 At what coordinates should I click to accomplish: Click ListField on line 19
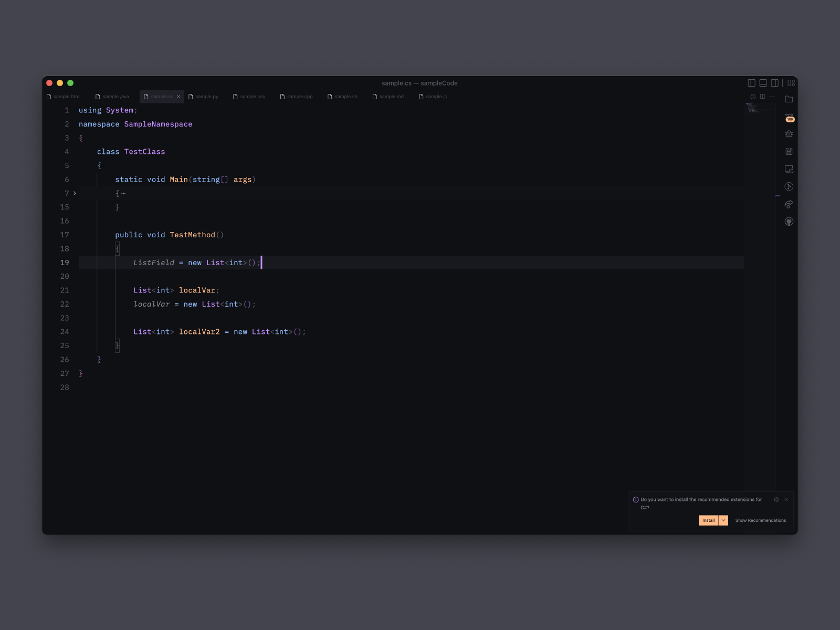pyautogui.click(x=154, y=262)
